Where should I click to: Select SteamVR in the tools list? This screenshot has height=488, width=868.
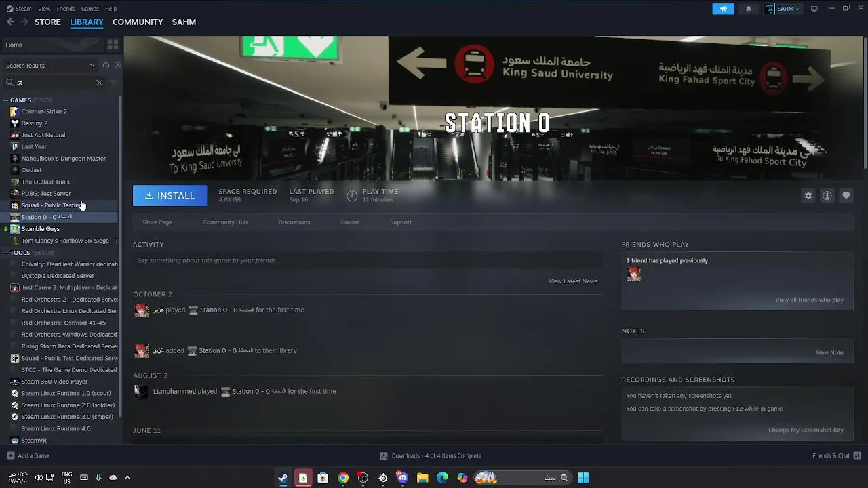34,441
